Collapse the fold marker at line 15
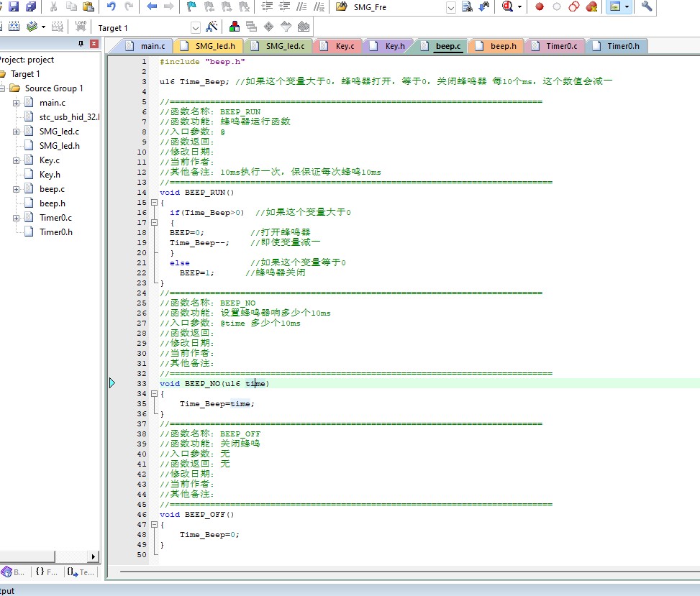Viewport: 700px width, 596px height. [x=155, y=202]
